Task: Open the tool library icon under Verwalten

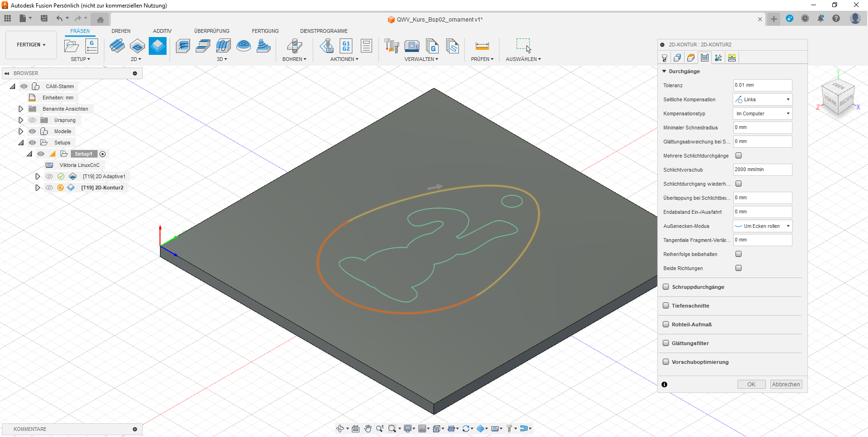Action: (391, 46)
